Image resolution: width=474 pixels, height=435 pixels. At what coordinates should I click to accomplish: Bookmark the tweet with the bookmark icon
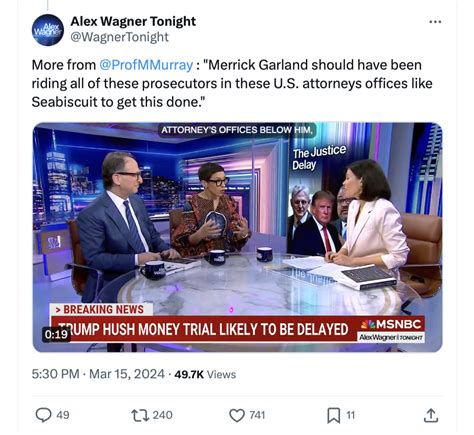(x=333, y=415)
